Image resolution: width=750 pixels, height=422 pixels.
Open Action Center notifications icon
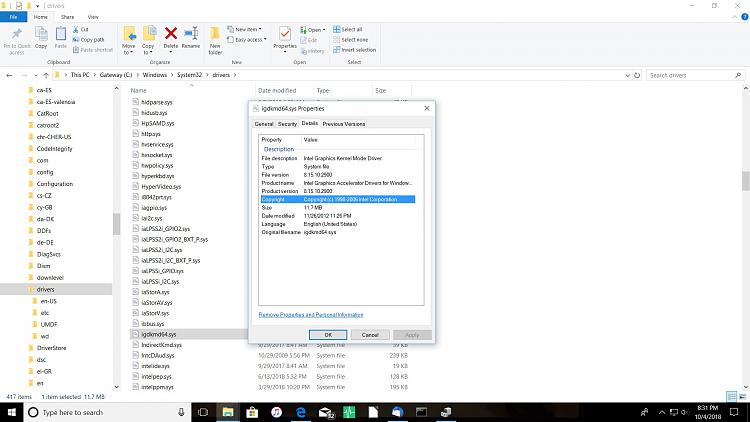[x=734, y=412]
